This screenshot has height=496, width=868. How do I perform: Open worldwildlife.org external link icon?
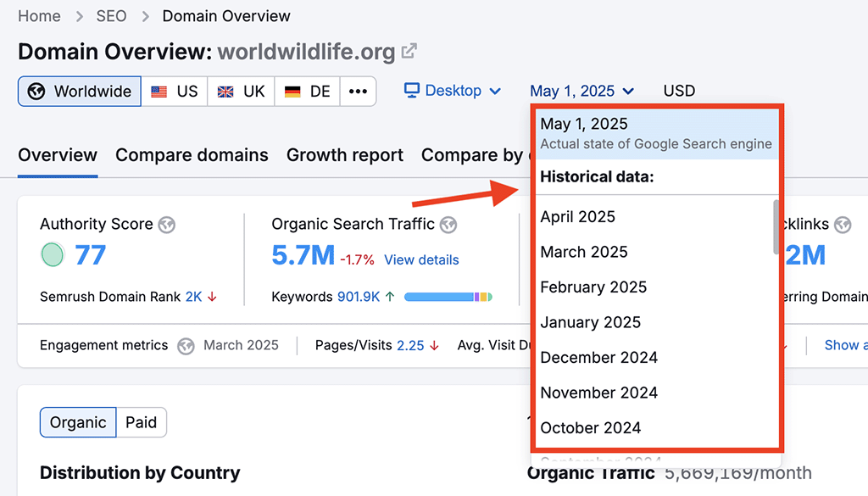409,51
